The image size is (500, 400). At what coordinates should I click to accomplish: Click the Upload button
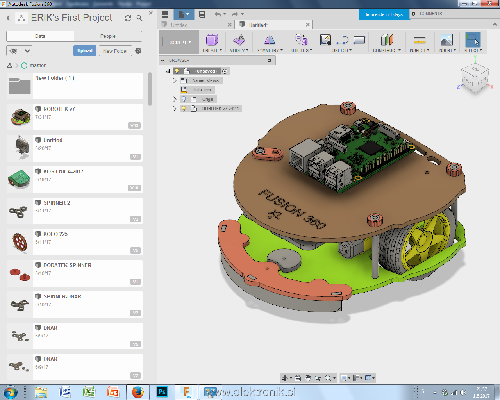click(85, 51)
